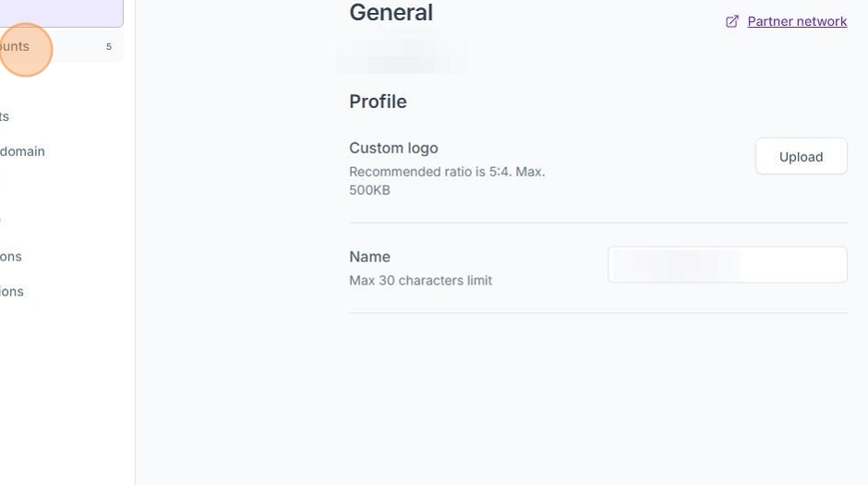Select the sidebar item ending in "ons"
Image resolution: width=868 pixels, height=485 pixels.
tap(11, 257)
